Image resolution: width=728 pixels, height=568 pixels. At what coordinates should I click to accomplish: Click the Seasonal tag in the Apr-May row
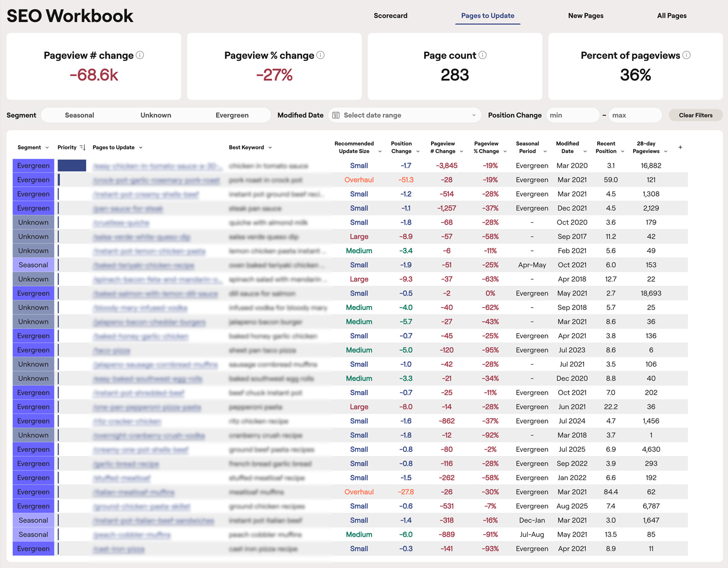point(33,265)
